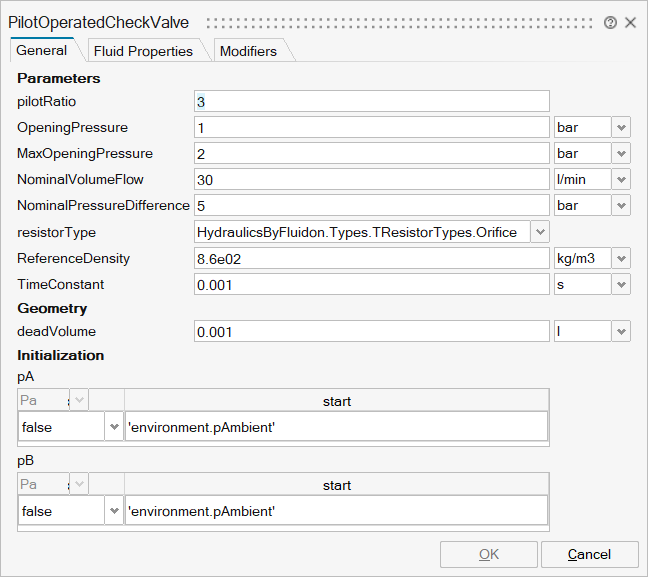The height and width of the screenshot is (577, 648).
Task: Switch to the Fluid Properties tab
Action: pos(143,51)
